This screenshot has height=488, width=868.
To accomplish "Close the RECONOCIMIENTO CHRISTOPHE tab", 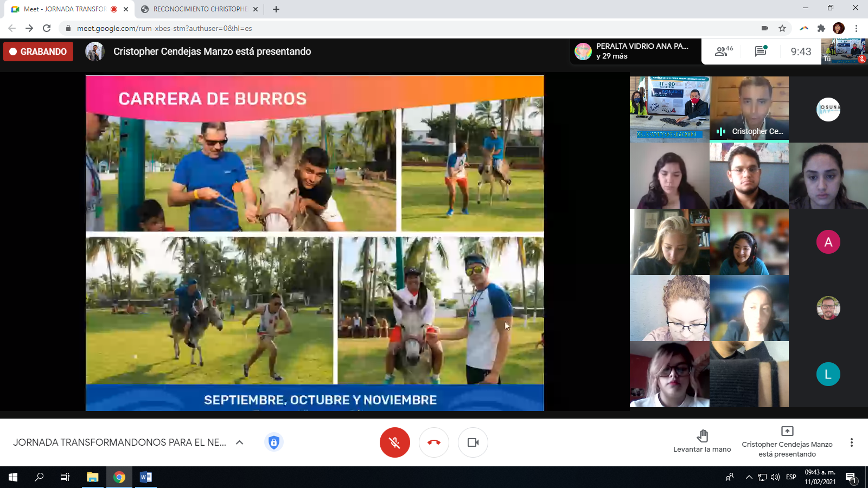I will [x=256, y=9].
